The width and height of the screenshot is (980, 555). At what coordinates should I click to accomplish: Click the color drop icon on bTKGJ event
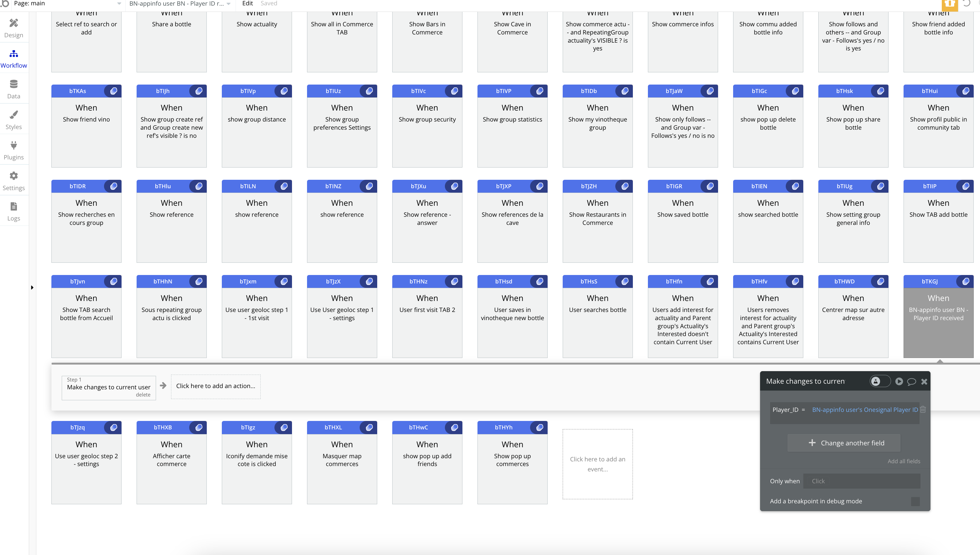pos(966,281)
